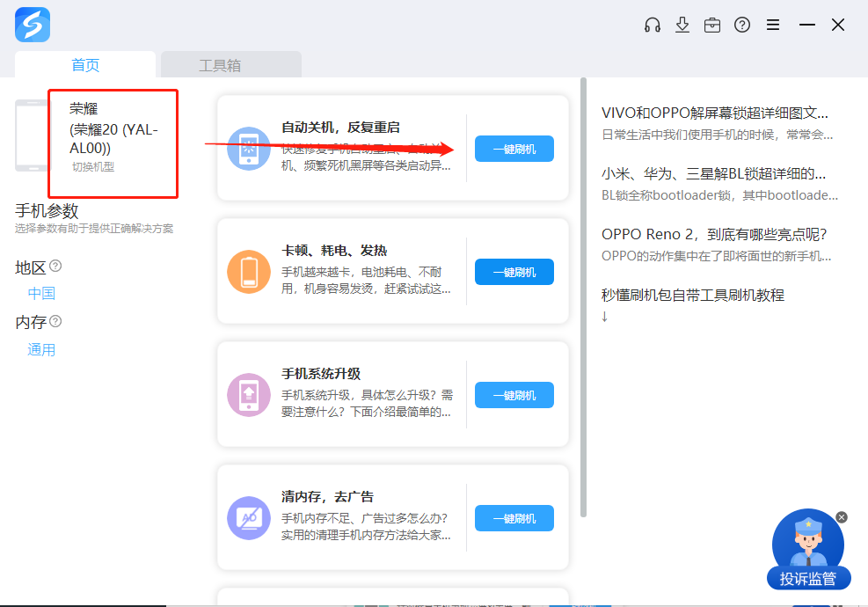Minimize the application window
Image resolution: width=868 pixels, height=607 pixels.
coord(807,25)
